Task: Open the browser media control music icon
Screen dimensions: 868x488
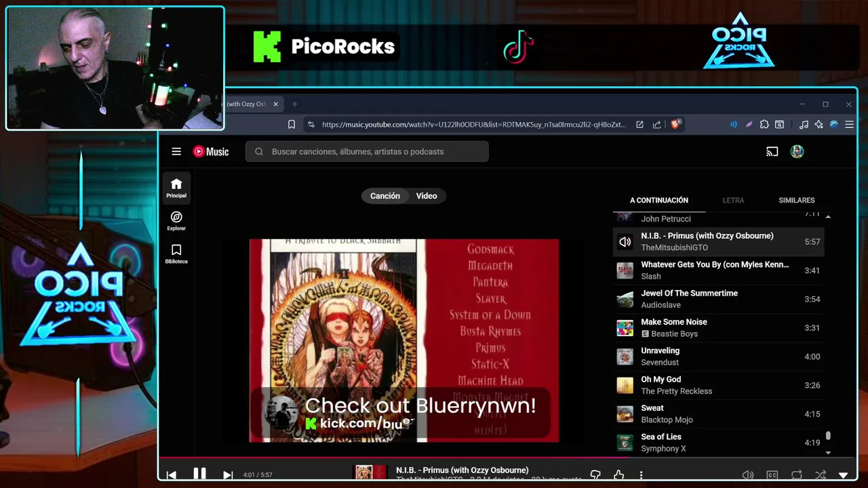Action: (804, 125)
